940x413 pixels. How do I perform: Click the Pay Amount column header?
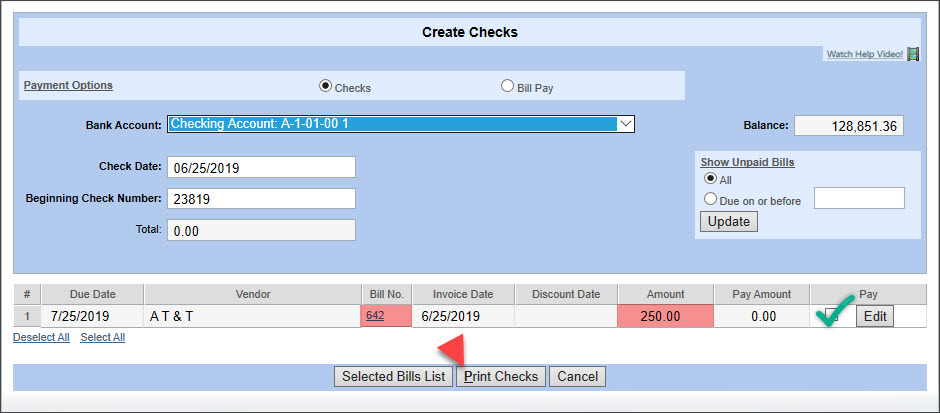762,294
